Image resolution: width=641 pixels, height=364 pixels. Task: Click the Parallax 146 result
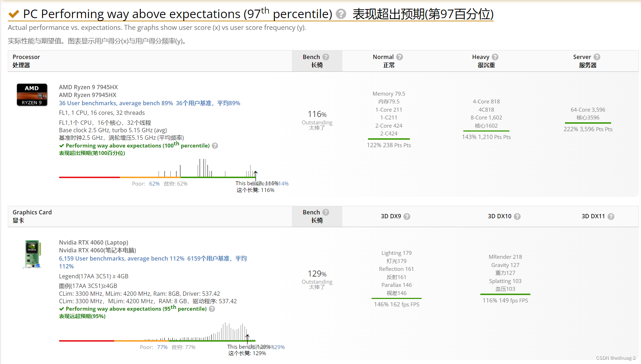coord(397,285)
